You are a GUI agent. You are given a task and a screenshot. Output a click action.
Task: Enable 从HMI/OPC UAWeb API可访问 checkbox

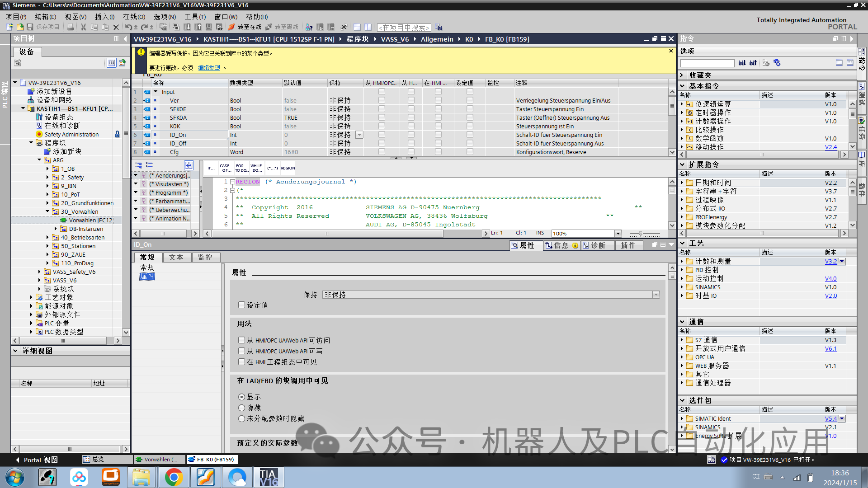click(241, 340)
